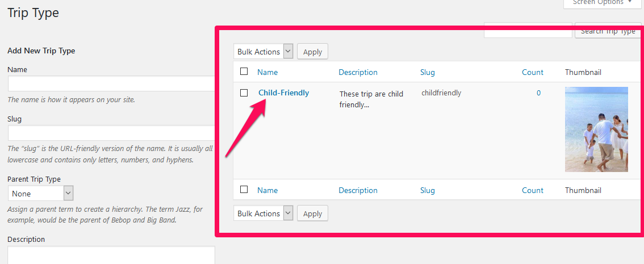Focus the Name input field
Viewport: 644px width, 264px height.
point(111,83)
